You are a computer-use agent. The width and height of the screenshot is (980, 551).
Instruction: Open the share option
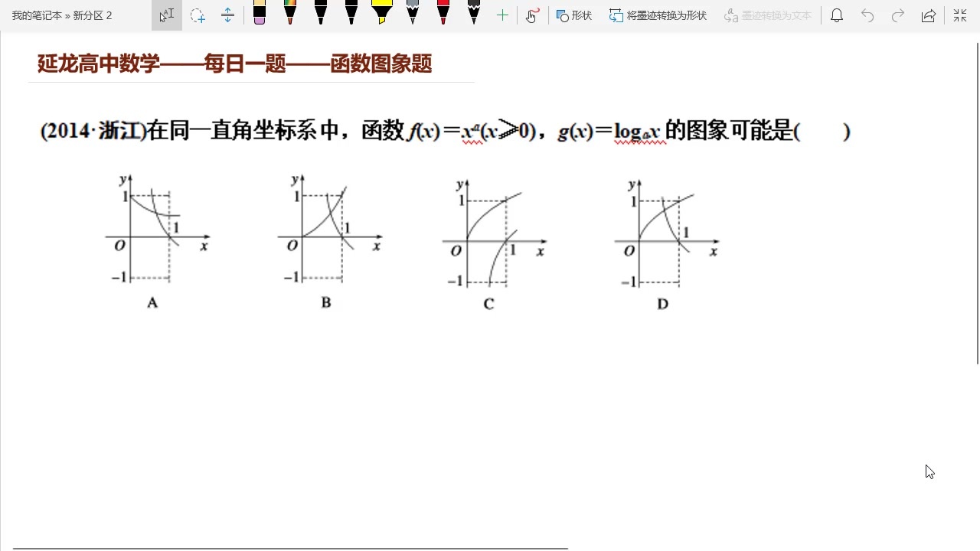[x=929, y=15]
